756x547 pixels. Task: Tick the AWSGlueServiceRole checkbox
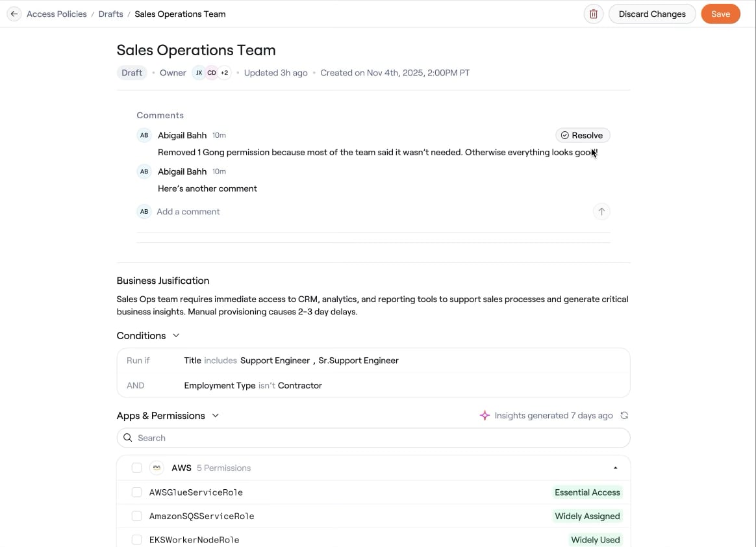(x=136, y=492)
